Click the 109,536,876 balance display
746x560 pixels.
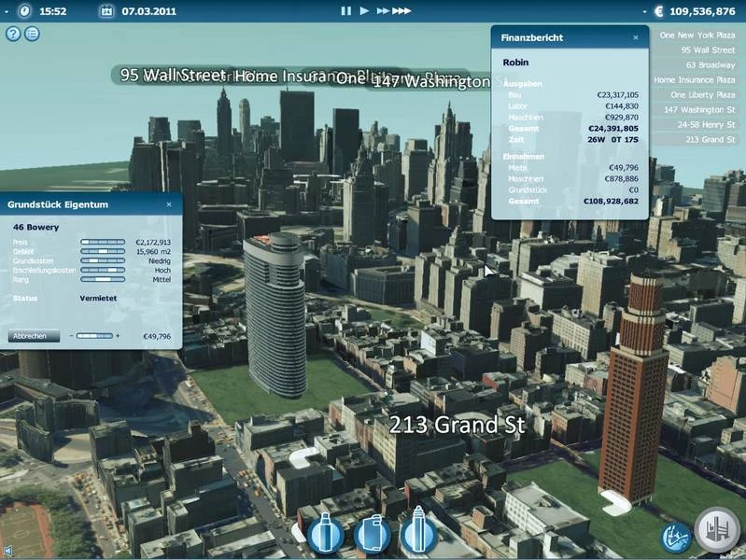click(702, 11)
